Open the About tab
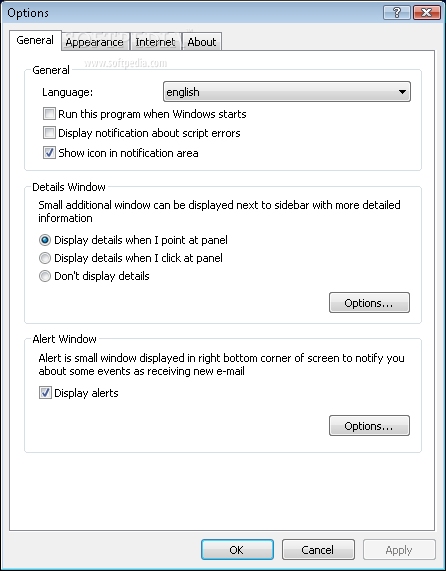 coord(202,42)
